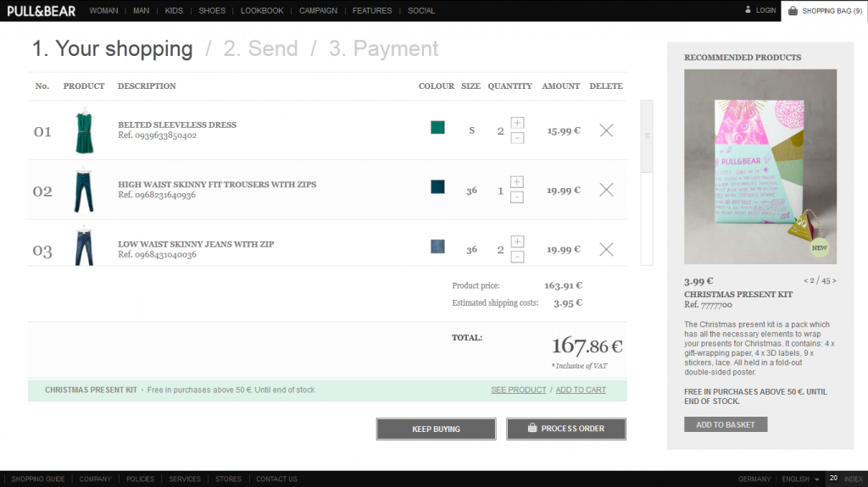Increase quantity of Belted Sleeveless Dress

coord(517,123)
